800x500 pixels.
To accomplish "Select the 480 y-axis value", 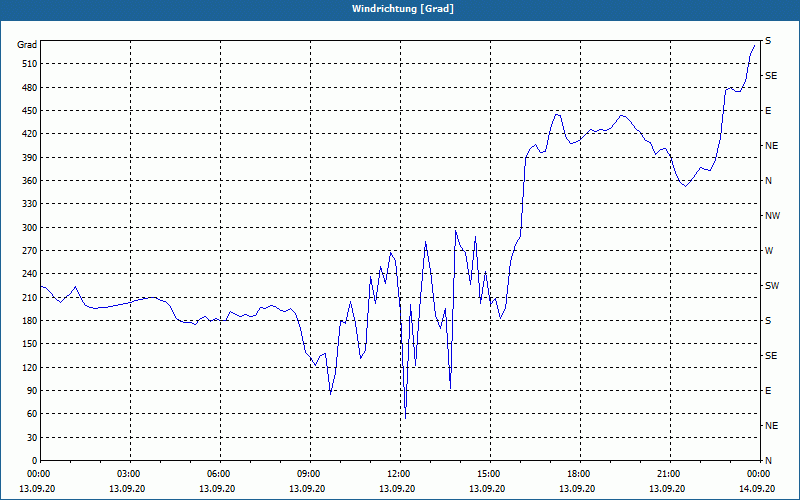I will point(29,87).
